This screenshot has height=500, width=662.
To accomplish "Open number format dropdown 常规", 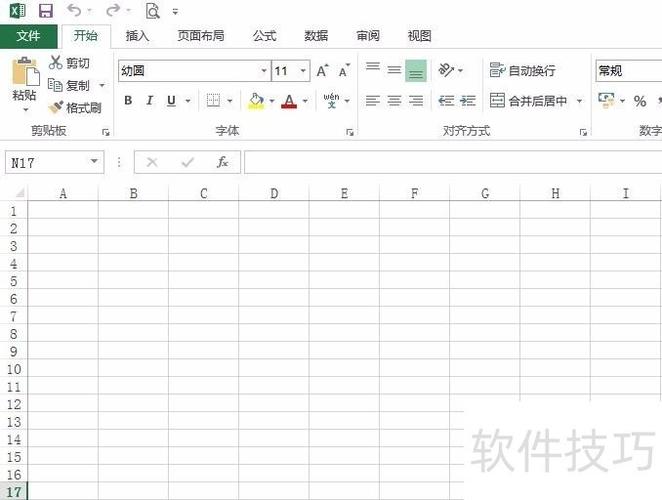I will click(629, 71).
